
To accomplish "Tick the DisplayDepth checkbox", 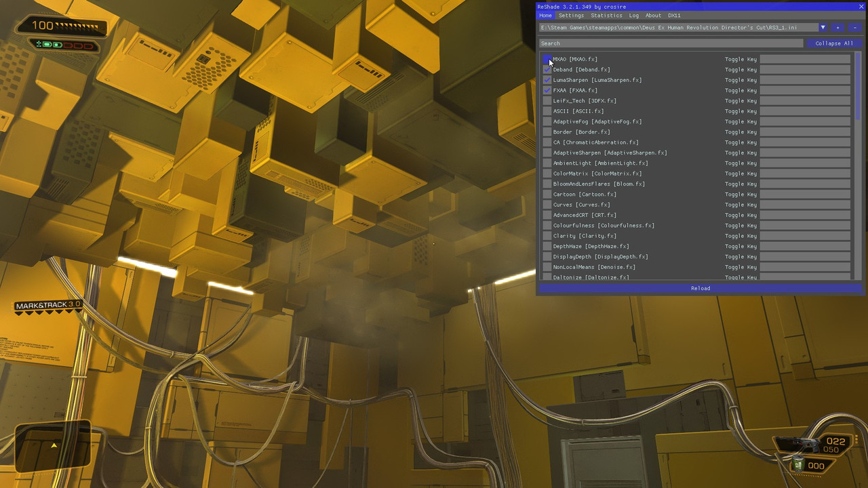I will click(x=547, y=257).
